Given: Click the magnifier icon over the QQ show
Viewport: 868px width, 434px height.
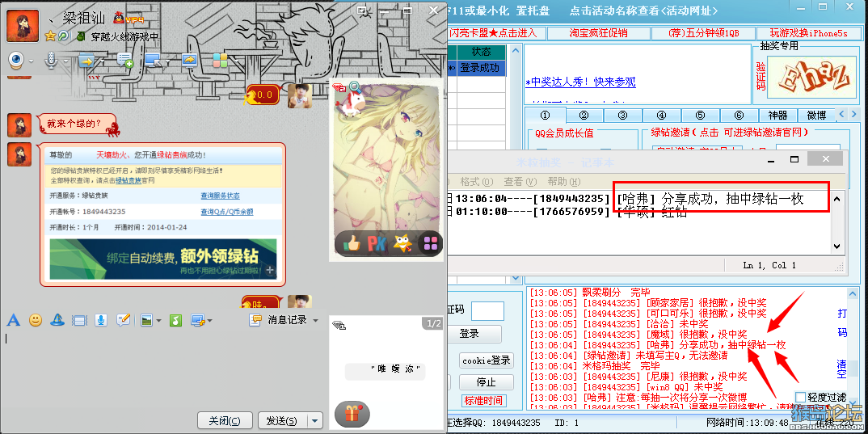Looking at the screenshot, I should click(x=354, y=86).
